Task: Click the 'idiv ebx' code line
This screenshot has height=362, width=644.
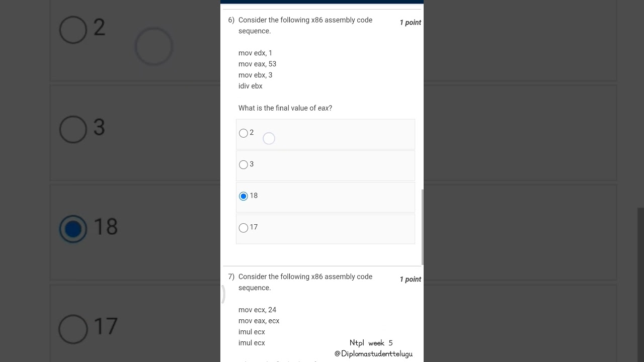Action: (x=251, y=86)
